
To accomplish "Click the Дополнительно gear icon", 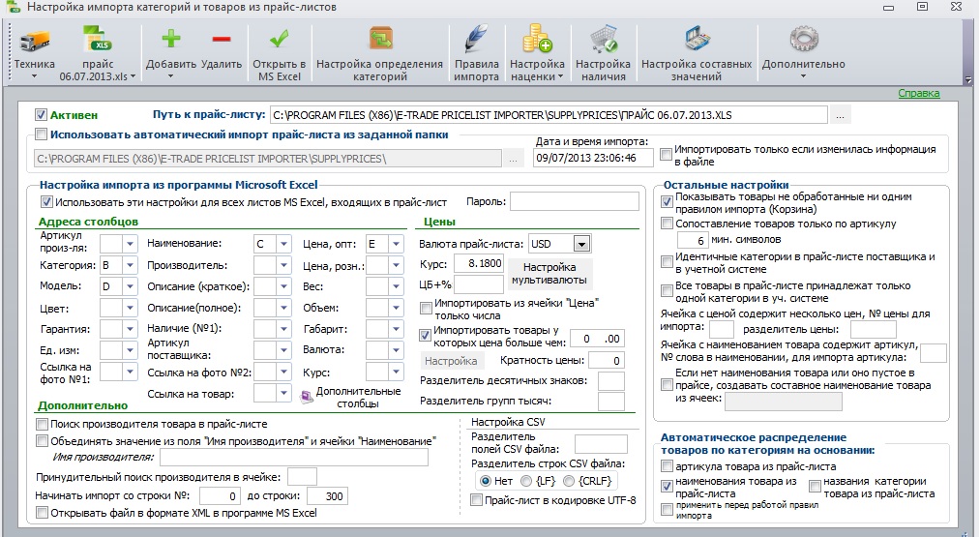I will tap(803, 40).
